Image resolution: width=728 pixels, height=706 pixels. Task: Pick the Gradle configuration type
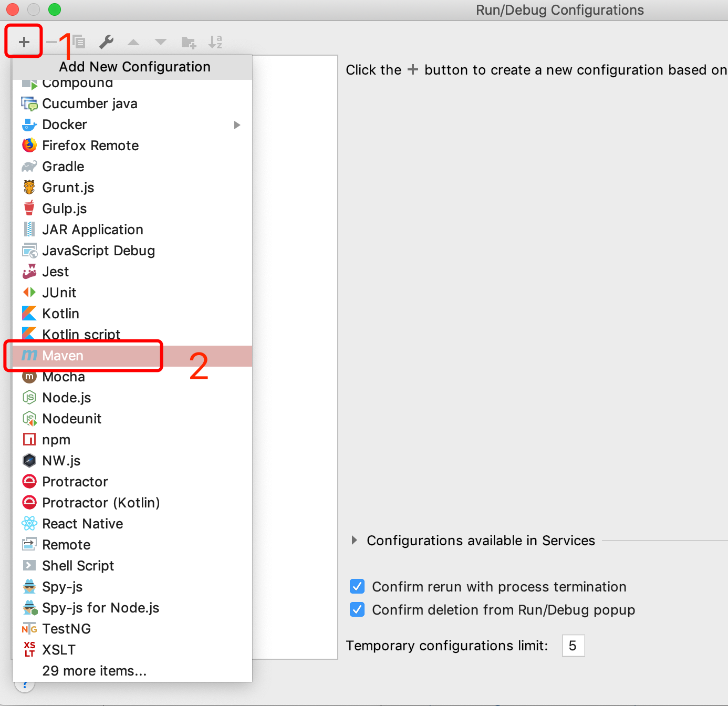pos(132,167)
